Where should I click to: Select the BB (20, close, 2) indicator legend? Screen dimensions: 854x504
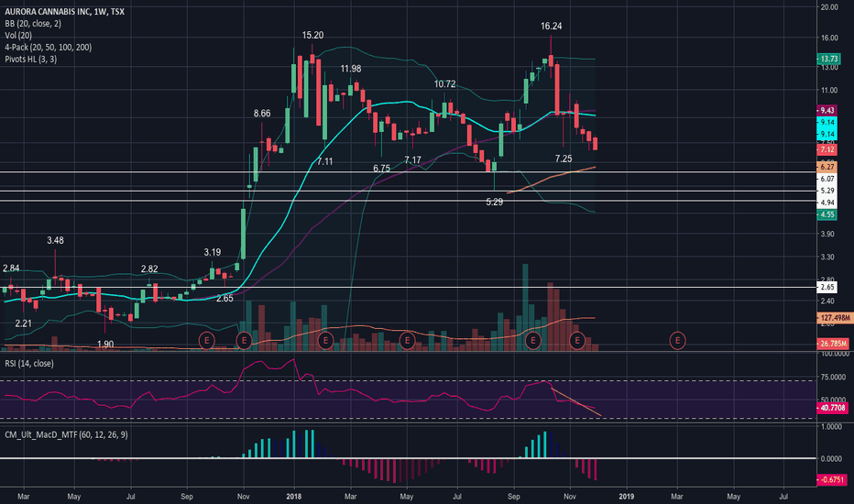point(33,24)
